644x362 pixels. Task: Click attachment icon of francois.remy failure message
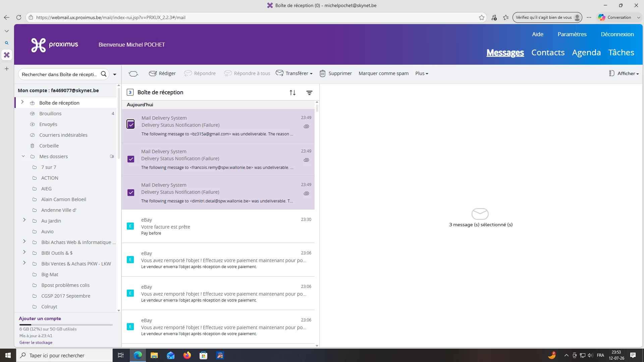[x=306, y=160]
